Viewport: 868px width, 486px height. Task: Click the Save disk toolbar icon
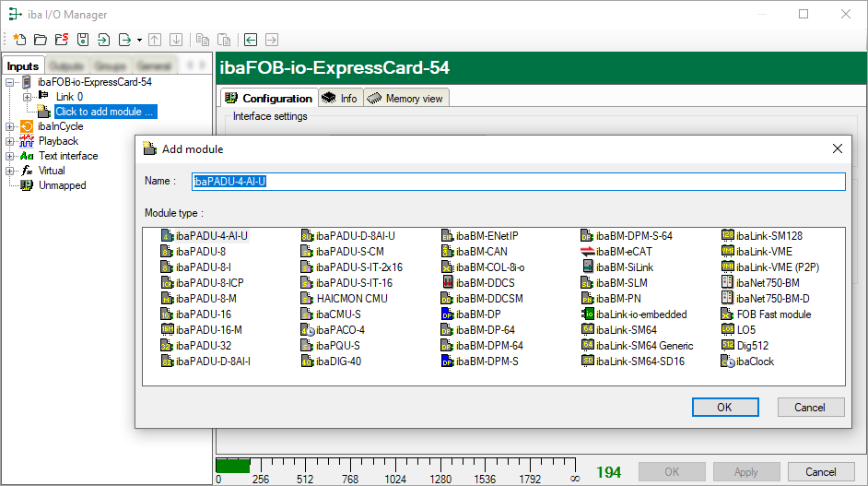[x=82, y=40]
